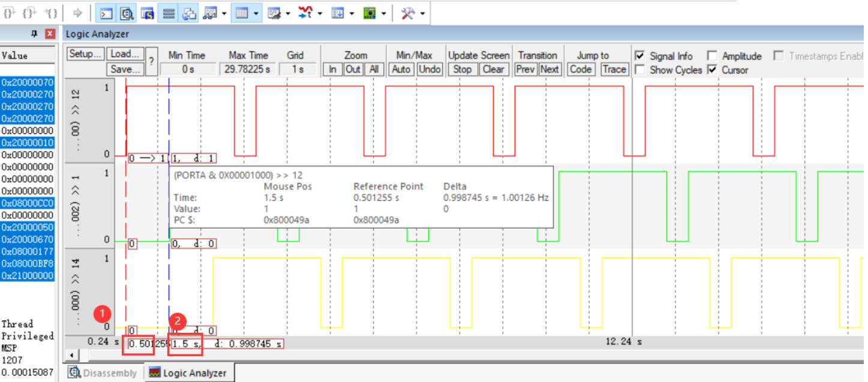Jump to Trace button
868x382 pixels.
coord(614,69)
